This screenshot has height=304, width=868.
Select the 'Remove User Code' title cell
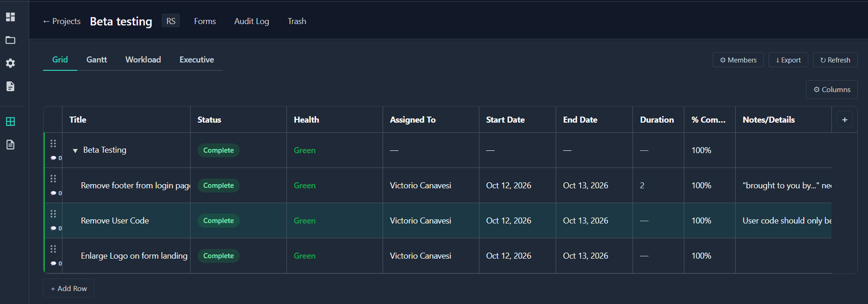click(126, 221)
